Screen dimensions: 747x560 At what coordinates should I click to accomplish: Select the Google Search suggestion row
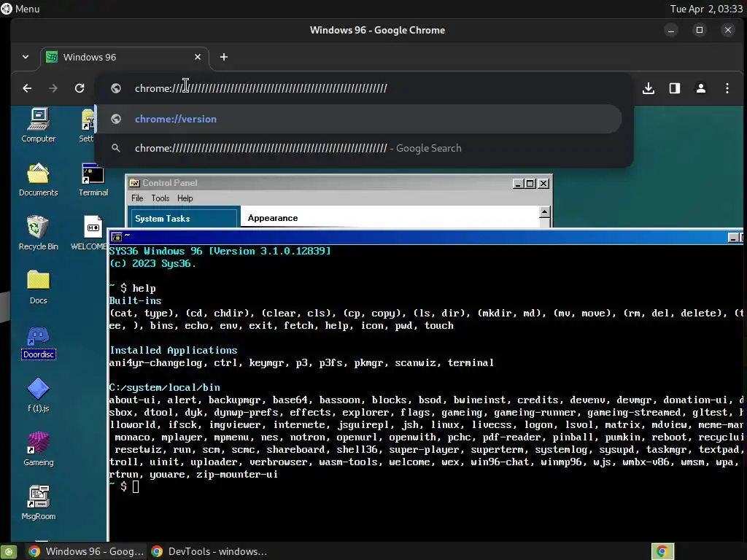[358, 148]
